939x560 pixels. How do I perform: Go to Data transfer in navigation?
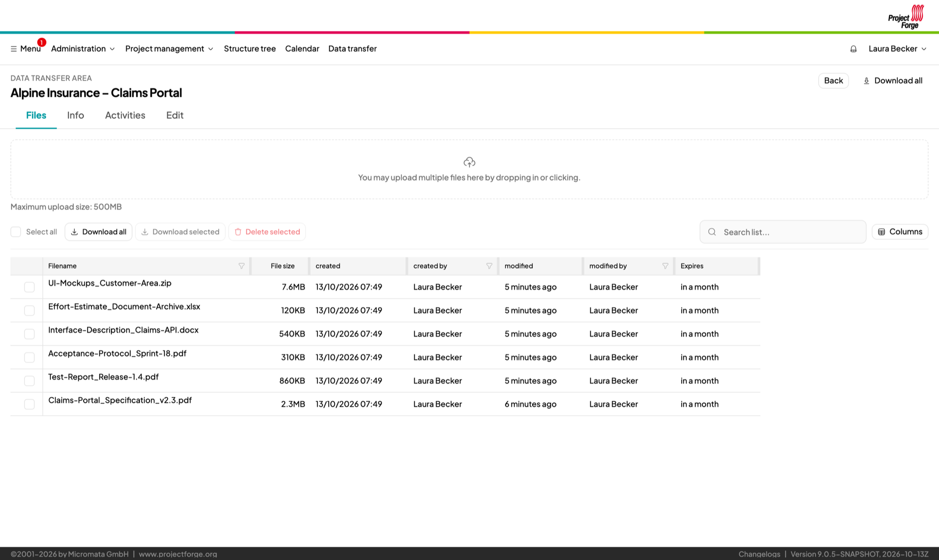pyautogui.click(x=353, y=49)
